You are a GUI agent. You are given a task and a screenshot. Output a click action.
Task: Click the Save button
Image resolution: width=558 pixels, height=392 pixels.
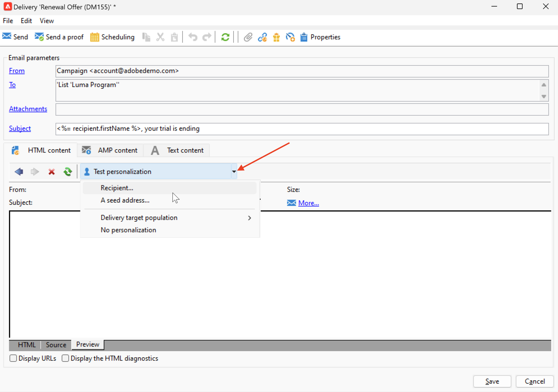tap(492, 381)
